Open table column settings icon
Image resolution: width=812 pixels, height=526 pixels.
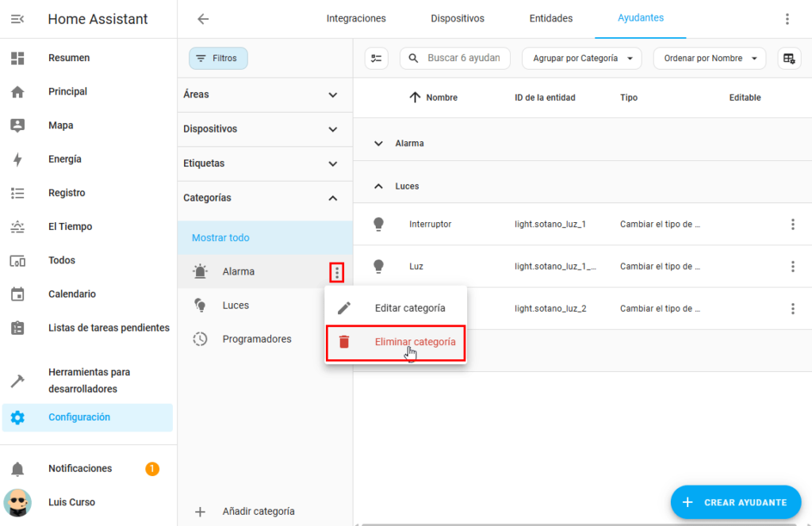(x=788, y=58)
